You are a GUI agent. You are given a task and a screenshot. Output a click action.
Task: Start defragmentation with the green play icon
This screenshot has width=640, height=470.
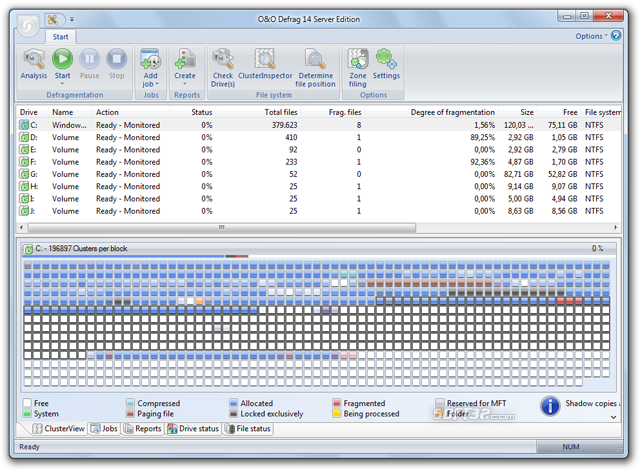point(62,59)
